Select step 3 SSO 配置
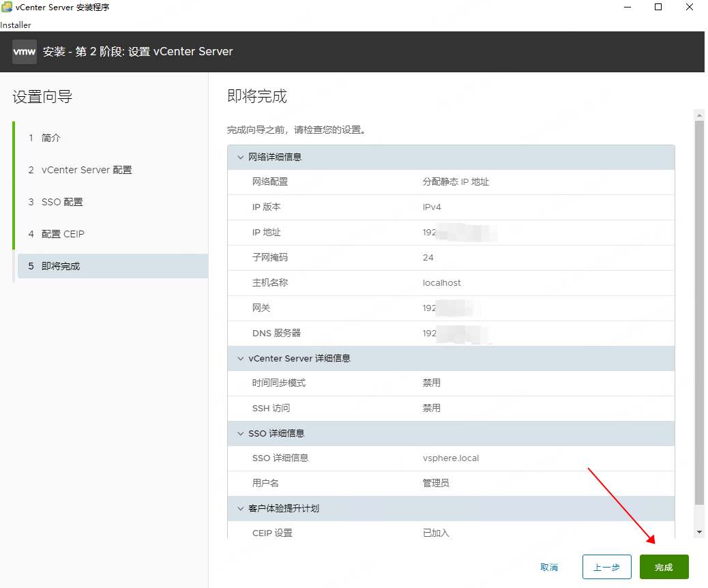Image resolution: width=708 pixels, height=588 pixels. click(62, 202)
